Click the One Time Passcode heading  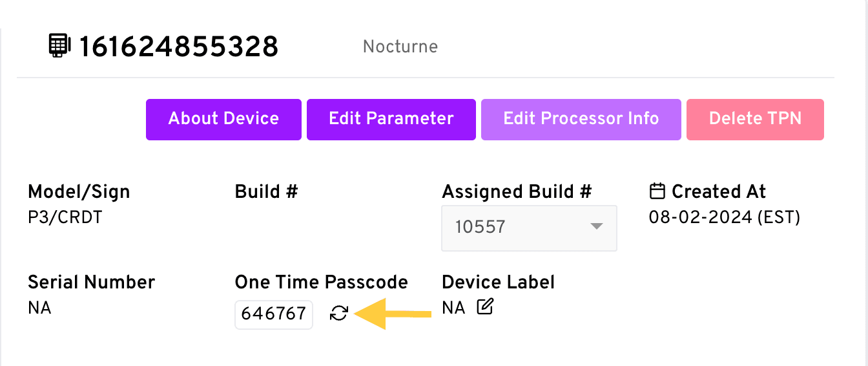(x=321, y=283)
